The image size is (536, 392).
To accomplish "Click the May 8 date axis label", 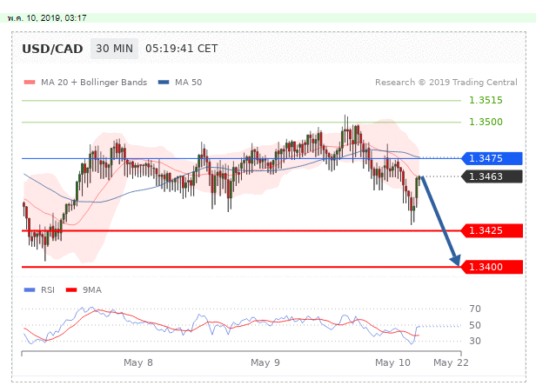I will (138, 362).
